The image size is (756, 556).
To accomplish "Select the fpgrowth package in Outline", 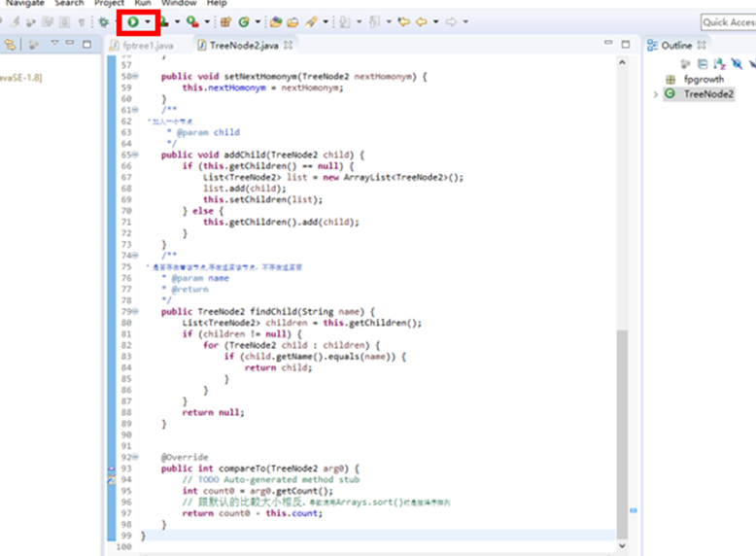I will pyautogui.click(x=703, y=79).
